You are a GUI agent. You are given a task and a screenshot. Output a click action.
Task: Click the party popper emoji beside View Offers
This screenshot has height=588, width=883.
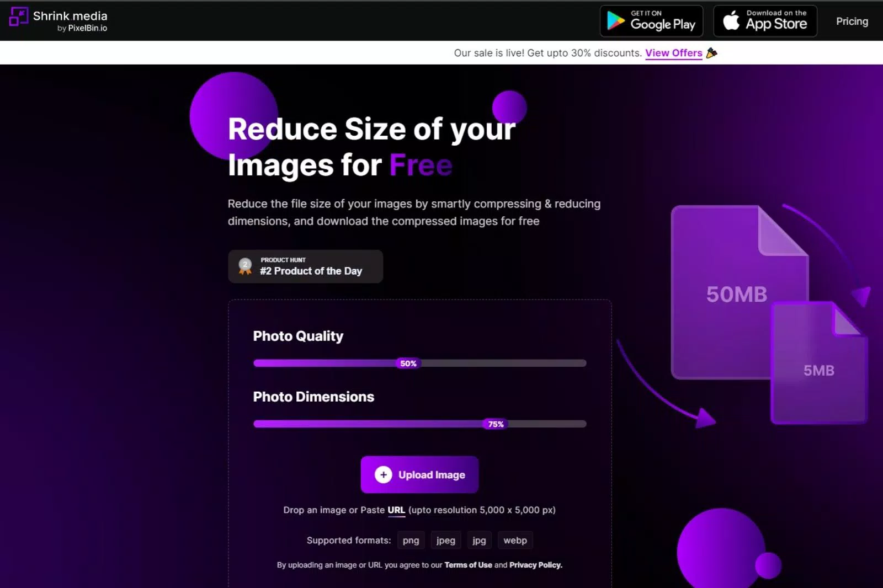pos(712,52)
